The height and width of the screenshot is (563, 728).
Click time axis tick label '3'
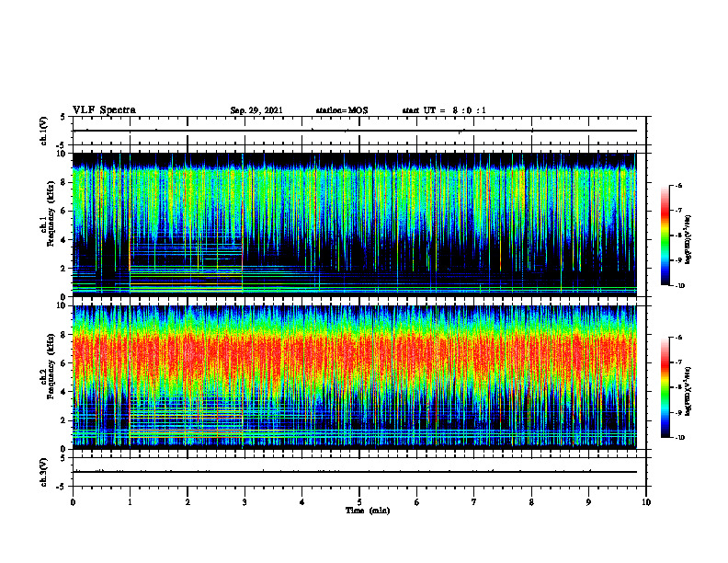(245, 502)
